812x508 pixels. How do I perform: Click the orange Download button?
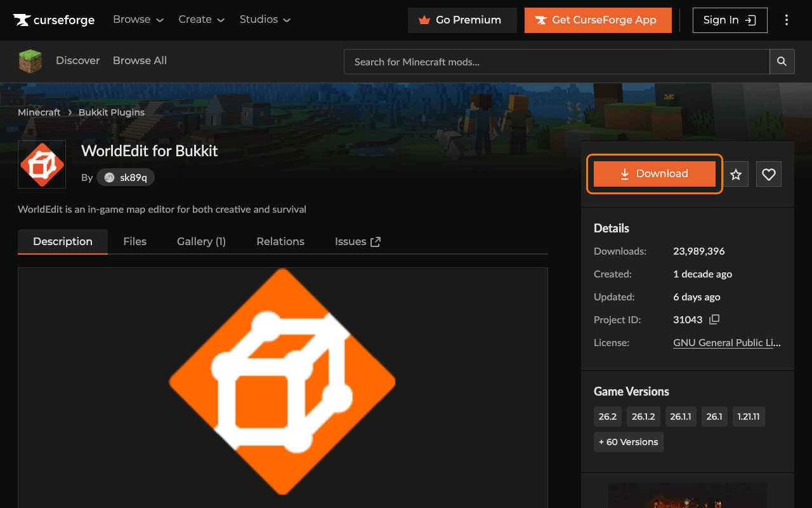[655, 174]
